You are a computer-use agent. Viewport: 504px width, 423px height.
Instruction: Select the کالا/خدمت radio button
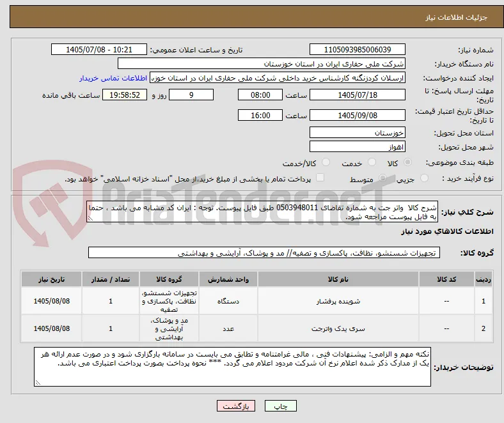[x=326, y=162]
